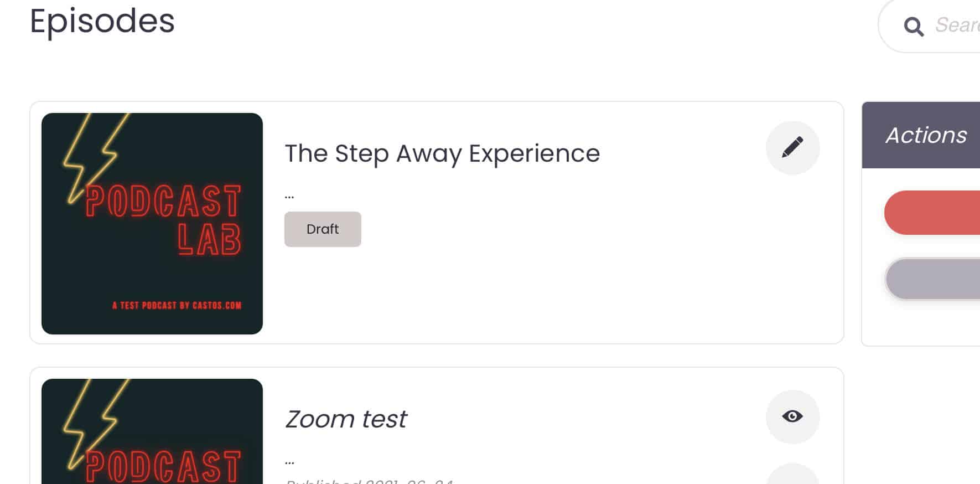Click the Episodes page heading
This screenshot has width=980, height=484.
[x=102, y=22]
